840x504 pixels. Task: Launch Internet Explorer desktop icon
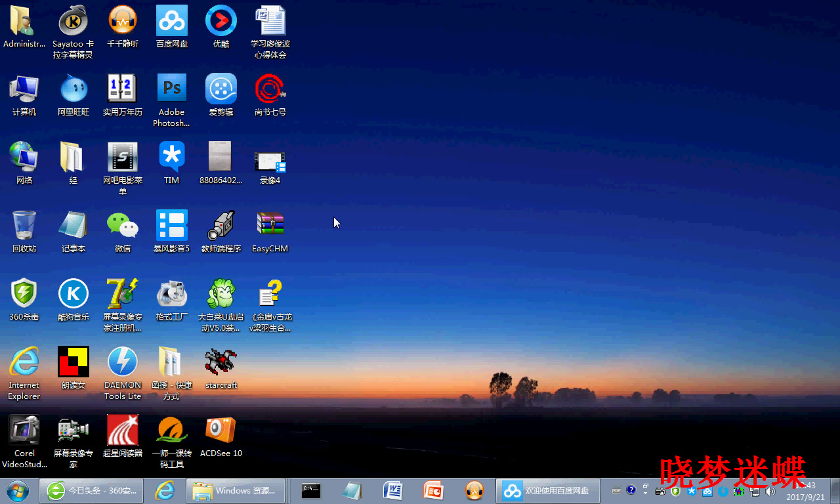[x=24, y=373]
